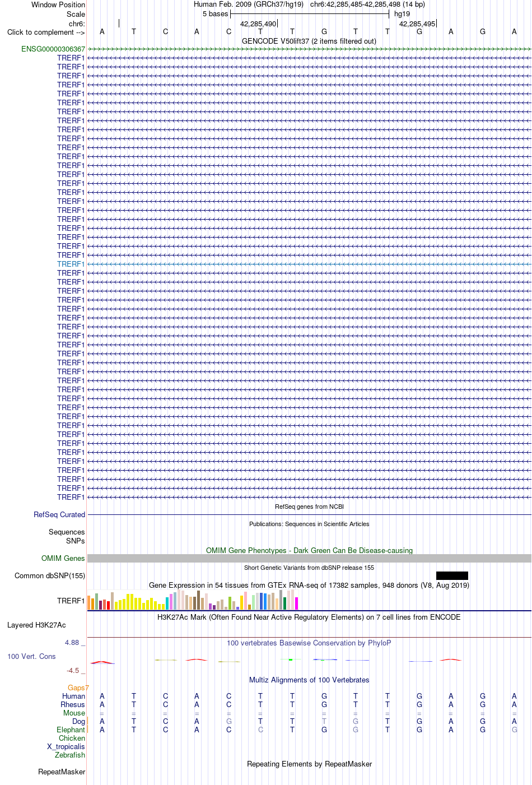
Task: Select the Human alignment row label
Action: point(74,696)
